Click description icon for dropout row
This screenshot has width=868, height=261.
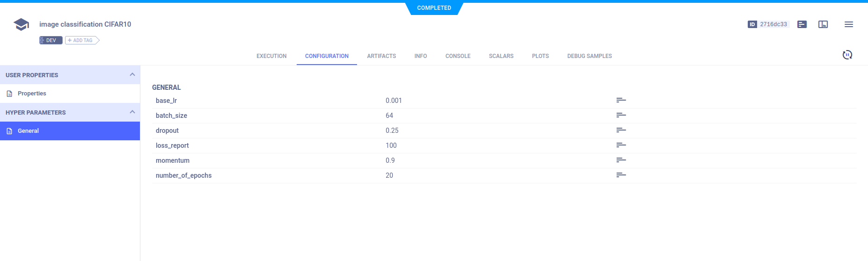(621, 130)
